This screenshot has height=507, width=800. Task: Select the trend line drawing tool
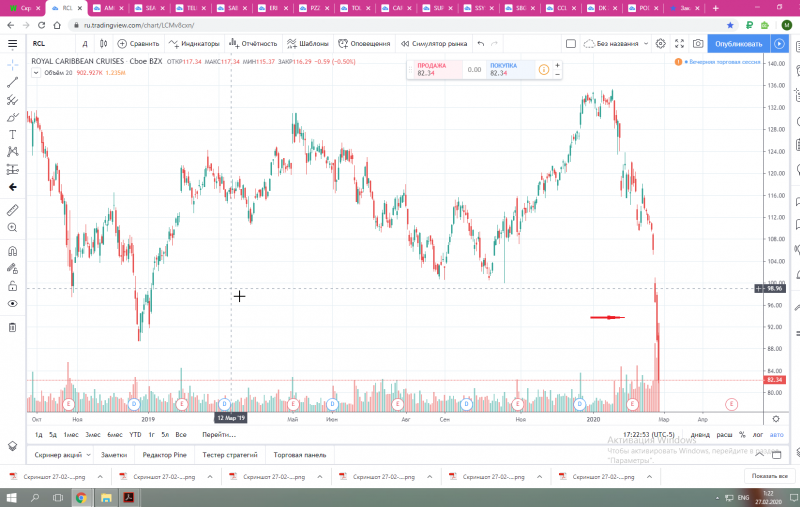12,82
